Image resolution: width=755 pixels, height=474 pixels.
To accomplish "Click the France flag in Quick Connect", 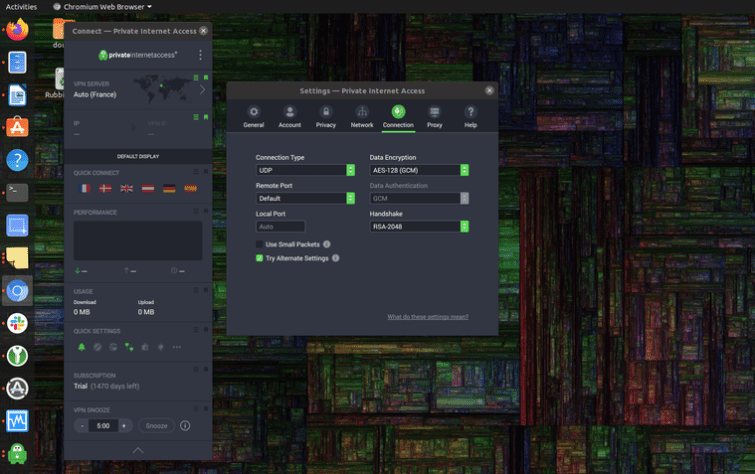I will pyautogui.click(x=84, y=188).
